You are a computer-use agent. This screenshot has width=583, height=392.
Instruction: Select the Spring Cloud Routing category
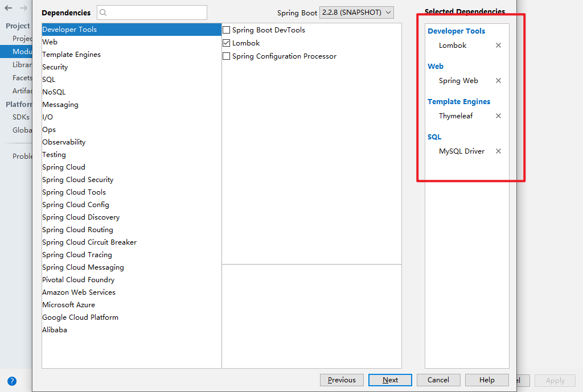point(132,230)
